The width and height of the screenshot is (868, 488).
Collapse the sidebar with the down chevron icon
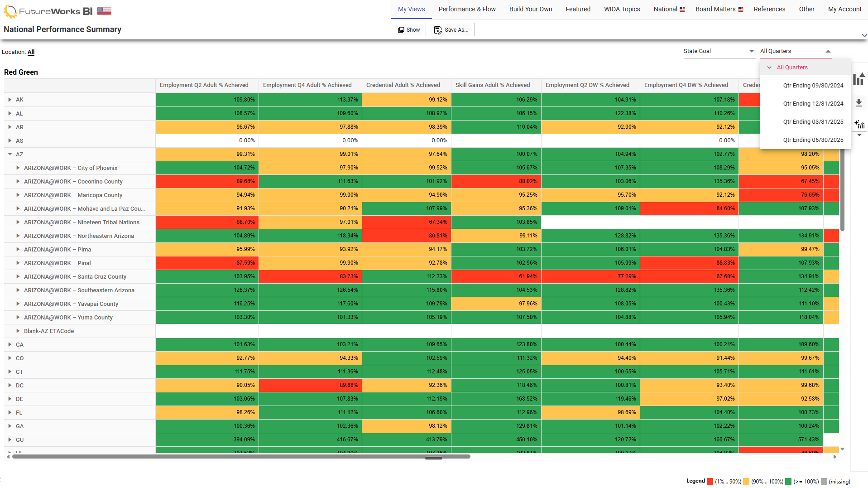(x=859, y=135)
